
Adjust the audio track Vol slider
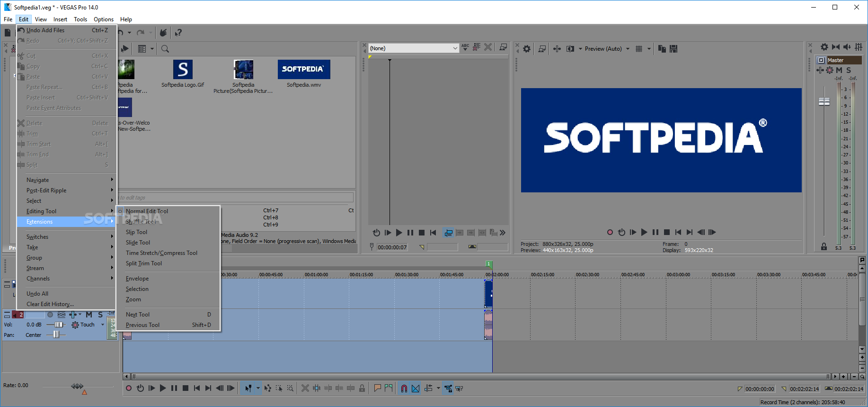pos(58,325)
